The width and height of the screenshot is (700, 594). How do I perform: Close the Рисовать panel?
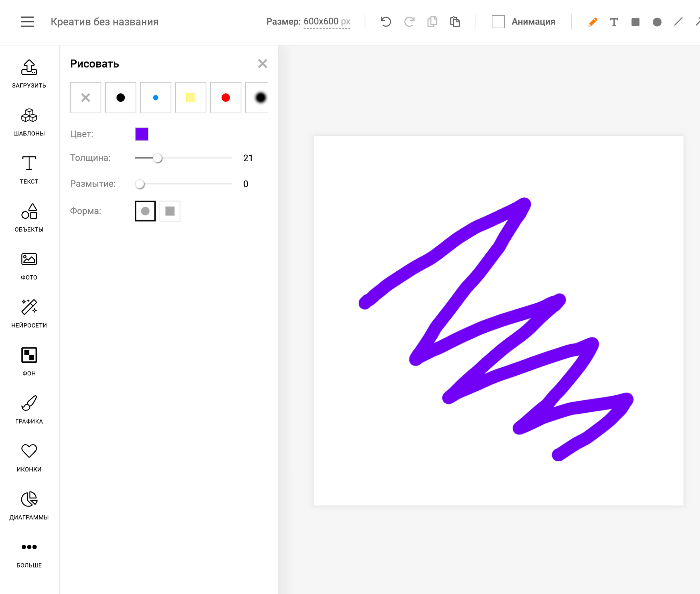[262, 64]
